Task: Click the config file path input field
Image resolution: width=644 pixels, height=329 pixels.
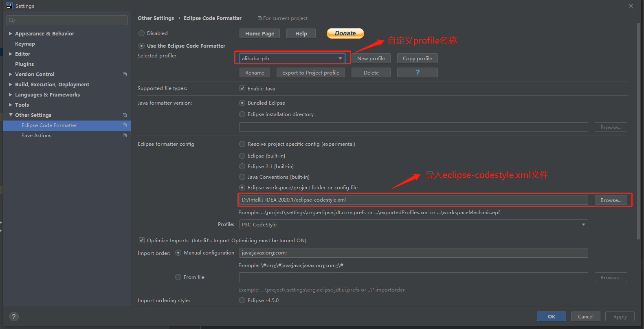Action: point(414,200)
